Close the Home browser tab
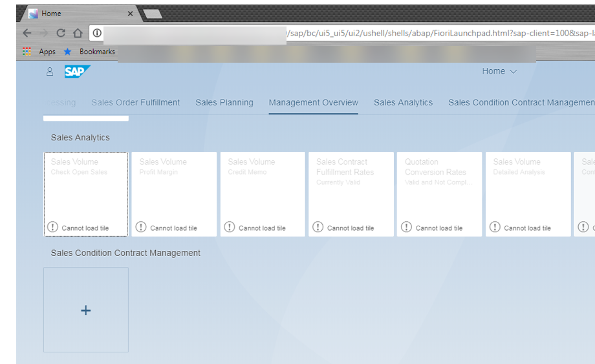Image resolution: width=595 pixels, height=364 pixels. tap(130, 14)
